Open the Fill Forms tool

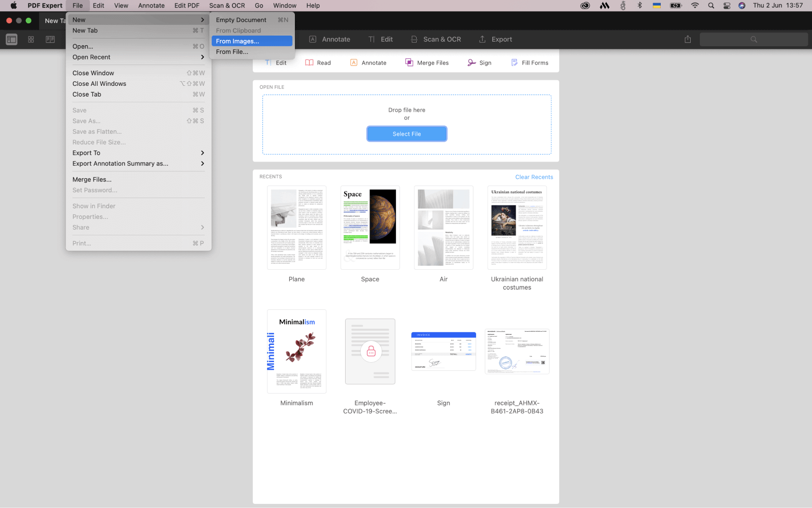pyautogui.click(x=529, y=62)
